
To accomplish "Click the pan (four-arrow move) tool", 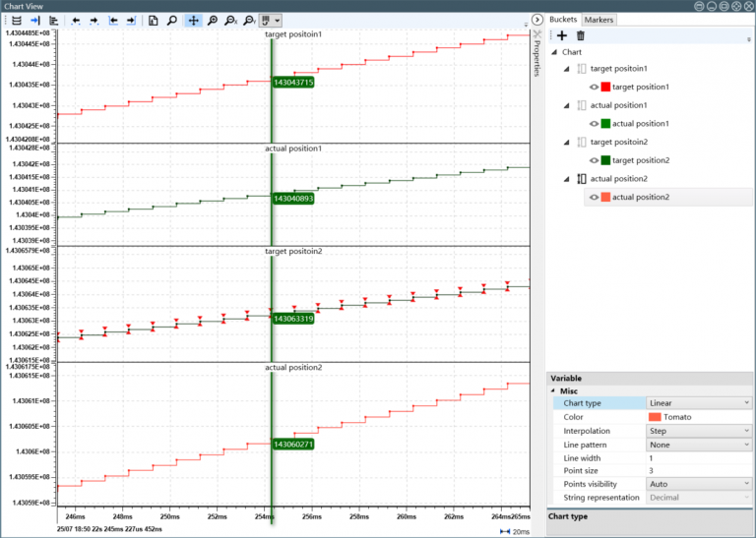I will coord(194,20).
